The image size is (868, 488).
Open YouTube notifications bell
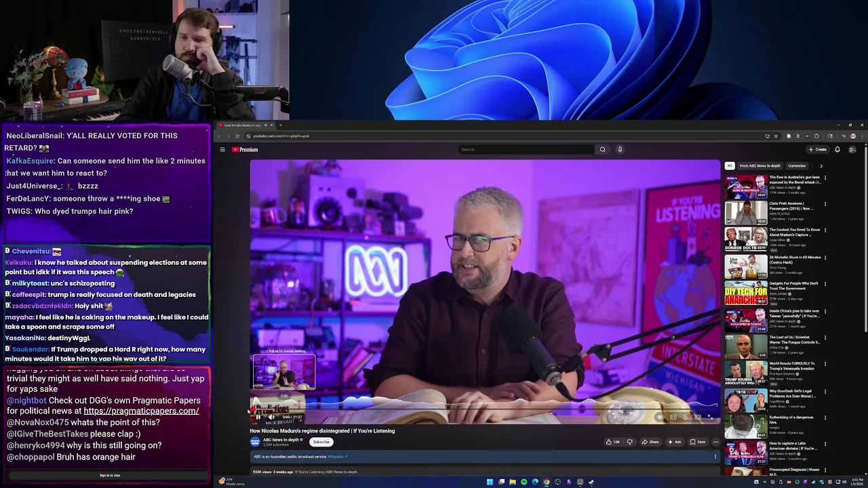[837, 149]
